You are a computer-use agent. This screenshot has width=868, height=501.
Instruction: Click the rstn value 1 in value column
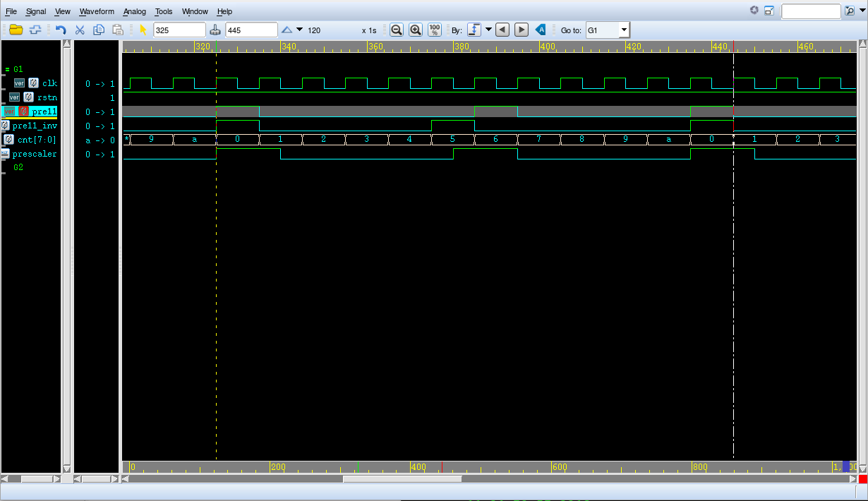[112, 97]
